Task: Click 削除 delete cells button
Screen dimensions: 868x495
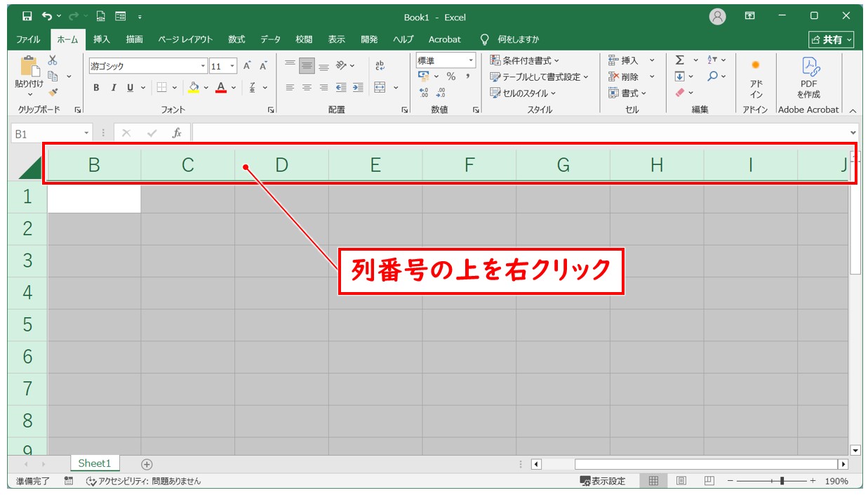Action: pyautogui.click(x=624, y=77)
